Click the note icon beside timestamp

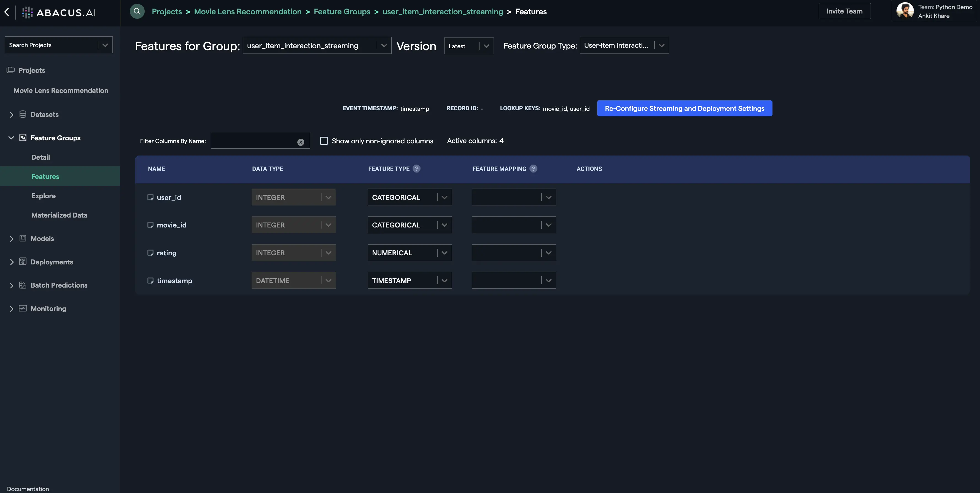pyautogui.click(x=150, y=281)
